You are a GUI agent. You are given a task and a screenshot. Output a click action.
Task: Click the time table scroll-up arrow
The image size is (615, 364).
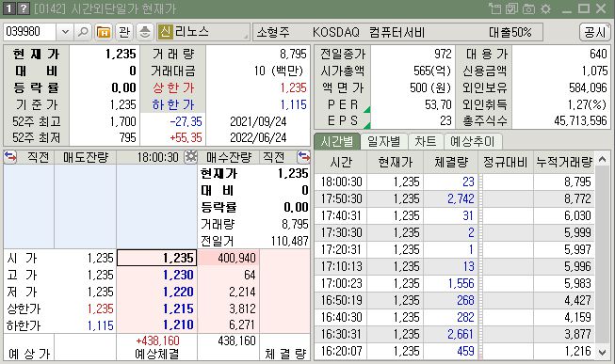coord(603,159)
